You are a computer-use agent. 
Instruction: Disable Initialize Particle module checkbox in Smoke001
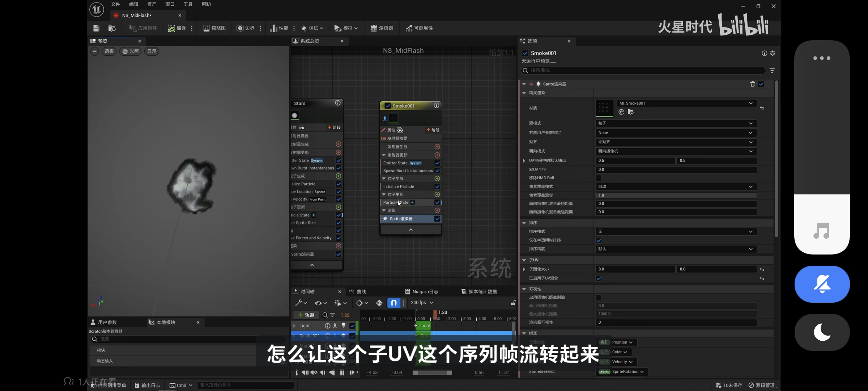(x=437, y=186)
